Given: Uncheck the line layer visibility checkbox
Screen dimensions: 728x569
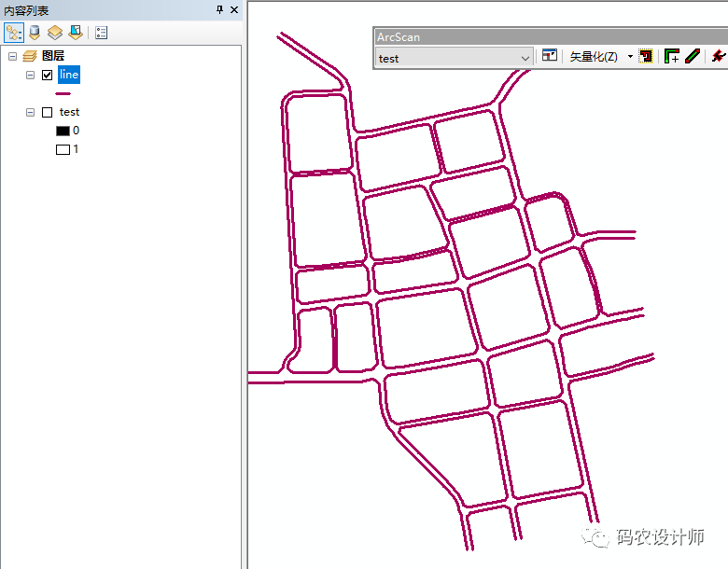Looking at the screenshot, I should click(x=47, y=75).
